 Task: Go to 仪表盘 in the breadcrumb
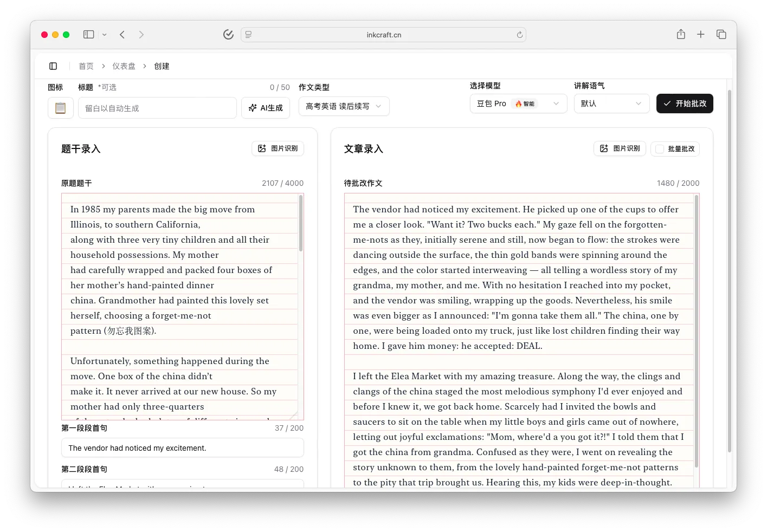pos(124,66)
